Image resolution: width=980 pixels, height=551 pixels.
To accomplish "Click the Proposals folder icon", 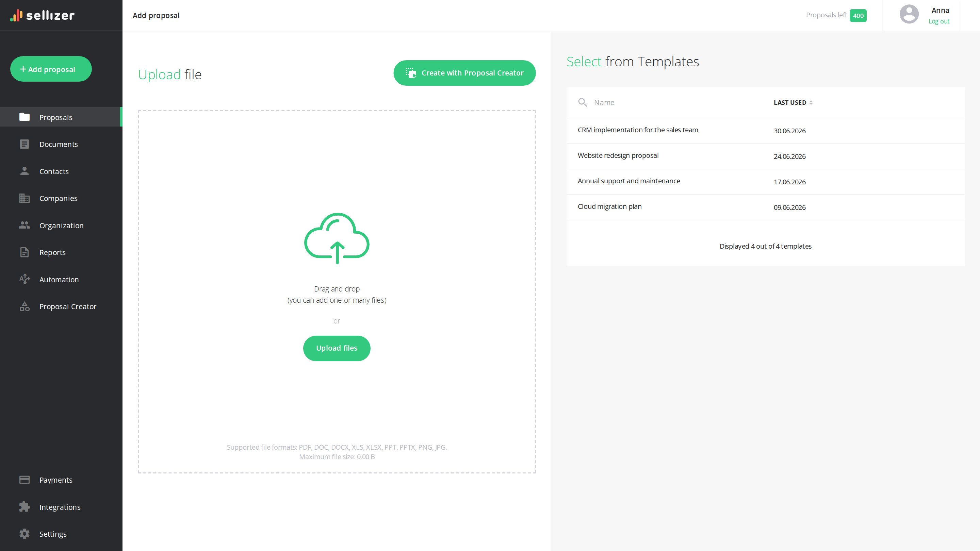I will pyautogui.click(x=24, y=117).
